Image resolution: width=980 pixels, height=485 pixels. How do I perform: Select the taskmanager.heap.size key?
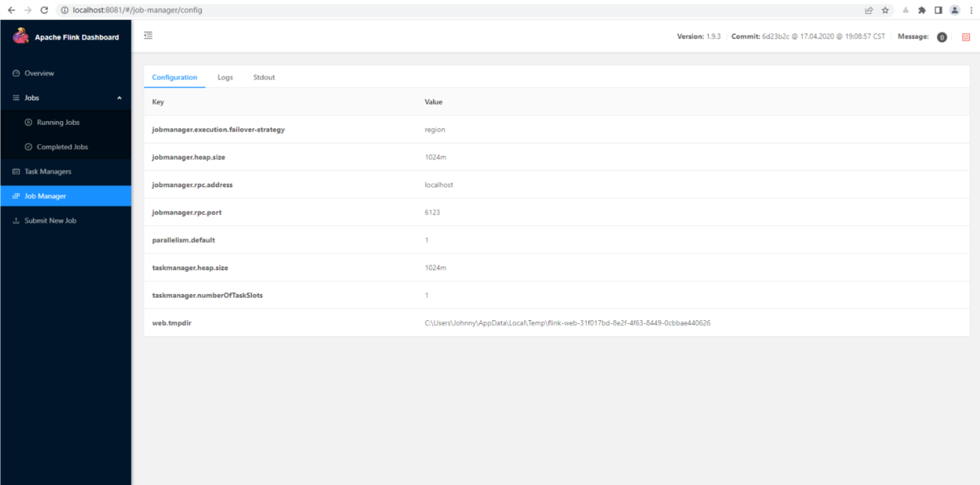[x=190, y=268]
